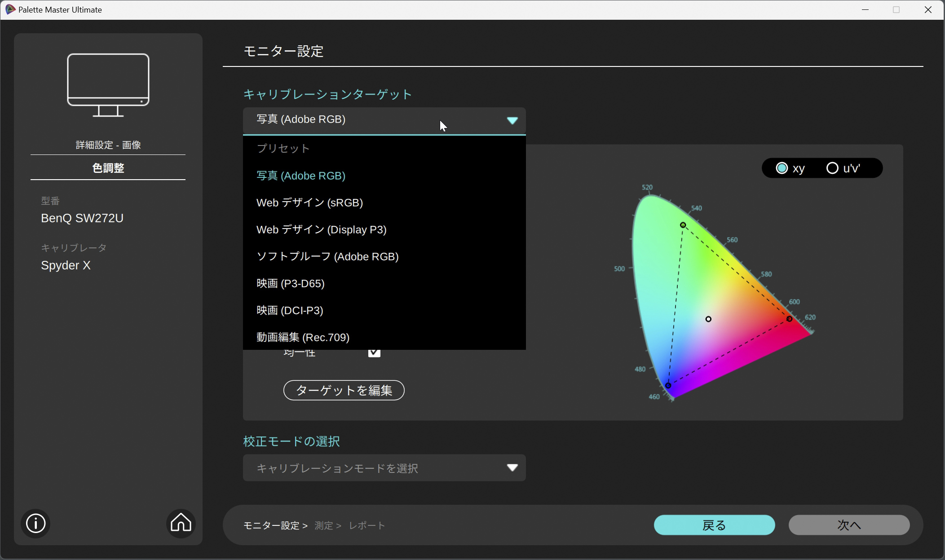The width and height of the screenshot is (945, 560).
Task: Click the green primary point on the gamut chart
Action: pos(683,225)
